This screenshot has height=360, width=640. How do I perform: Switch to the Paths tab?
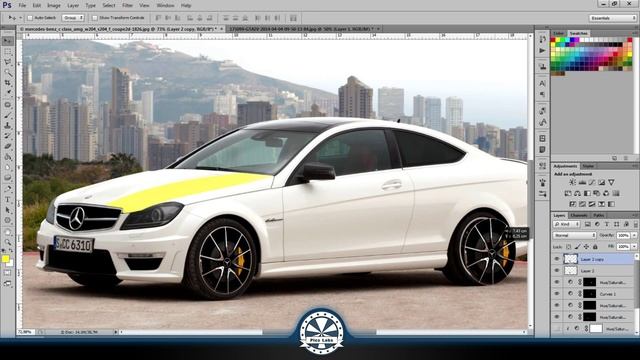pyautogui.click(x=599, y=215)
